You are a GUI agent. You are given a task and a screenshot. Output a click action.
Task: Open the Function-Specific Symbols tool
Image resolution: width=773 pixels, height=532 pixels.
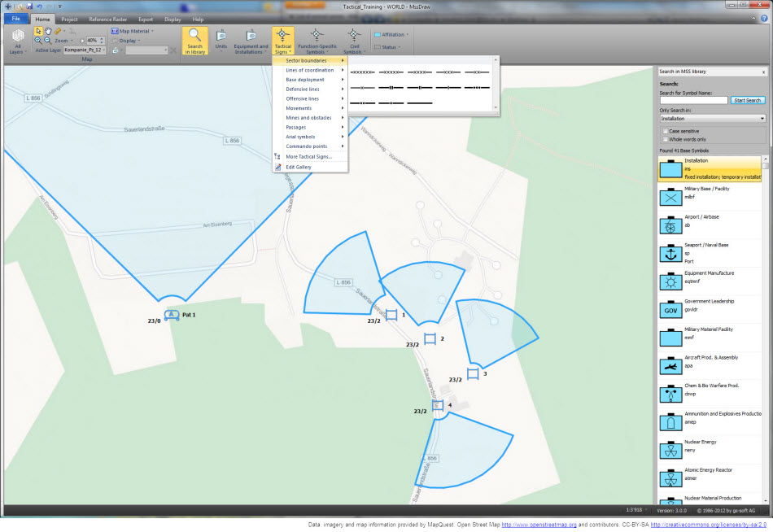317,39
